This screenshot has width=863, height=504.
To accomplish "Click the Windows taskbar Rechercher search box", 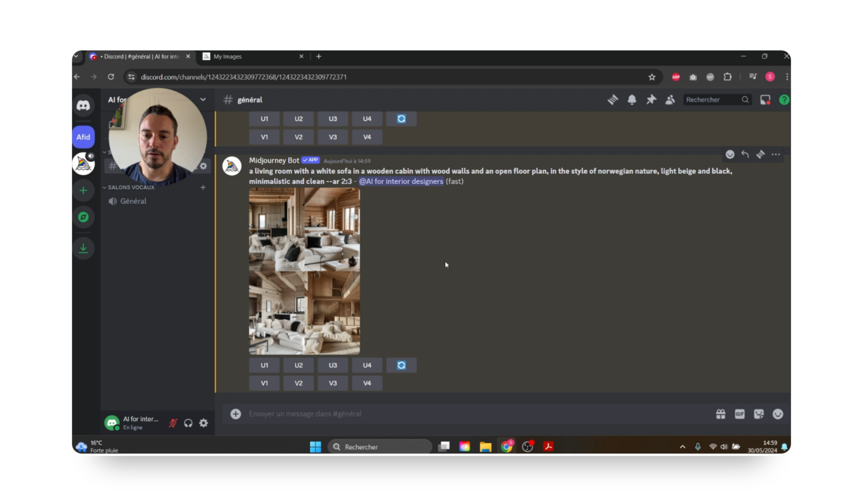I will point(380,447).
